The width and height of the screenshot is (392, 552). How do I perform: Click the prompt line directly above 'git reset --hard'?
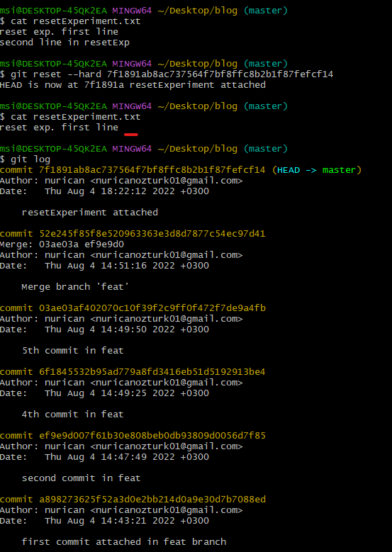coord(144,64)
